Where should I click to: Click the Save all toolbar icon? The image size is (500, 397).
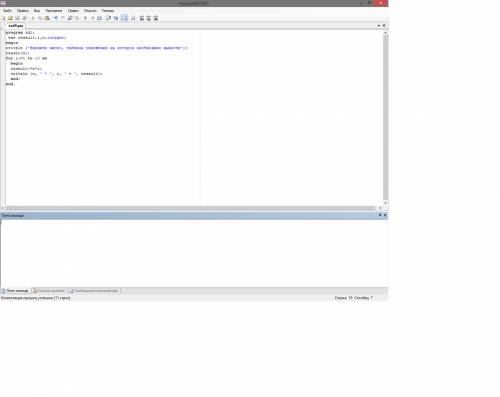(24, 18)
